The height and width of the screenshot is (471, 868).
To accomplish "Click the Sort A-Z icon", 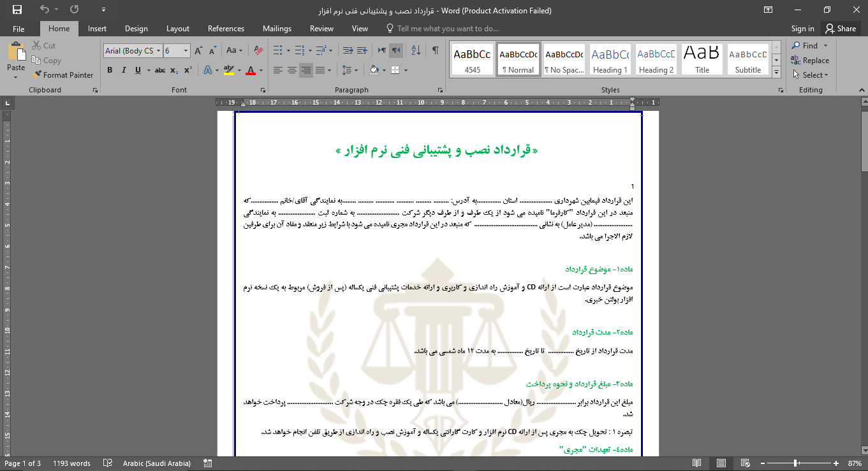I will [x=416, y=50].
